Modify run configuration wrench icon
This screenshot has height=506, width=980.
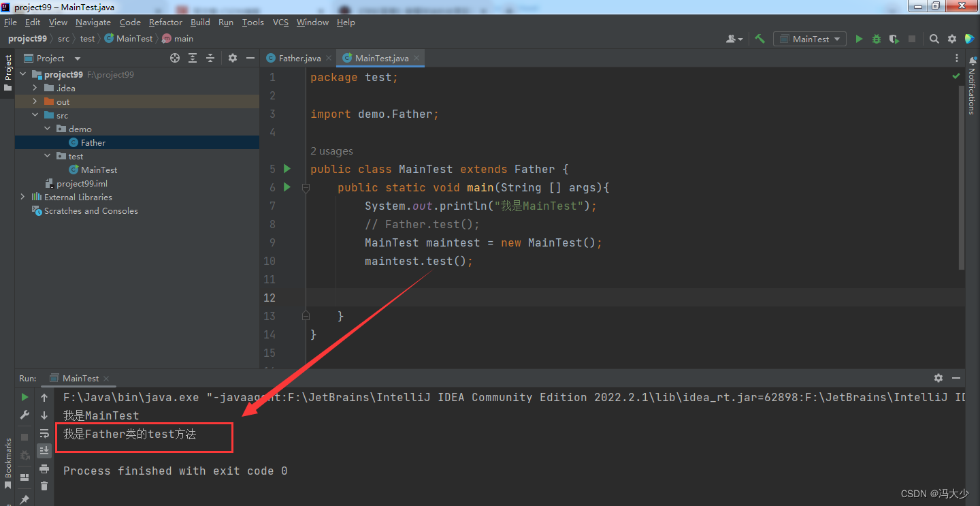24,415
